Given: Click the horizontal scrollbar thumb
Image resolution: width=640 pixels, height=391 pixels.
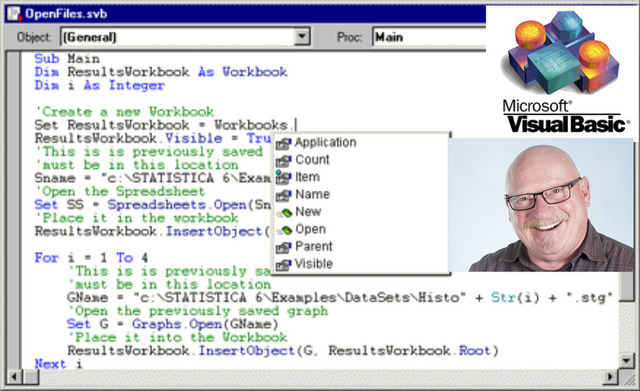Looking at the screenshot, I should (31, 376).
